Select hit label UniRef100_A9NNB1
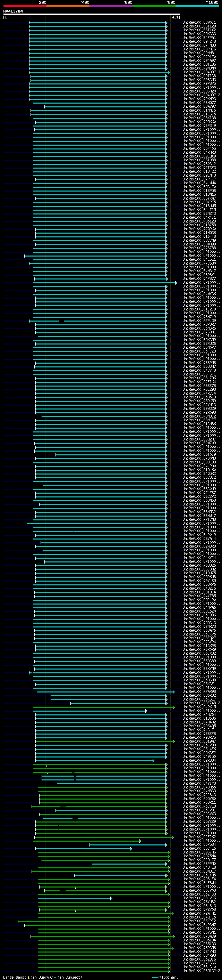Viewport: 222px width, 980px height. pyautogui.click(x=199, y=53)
